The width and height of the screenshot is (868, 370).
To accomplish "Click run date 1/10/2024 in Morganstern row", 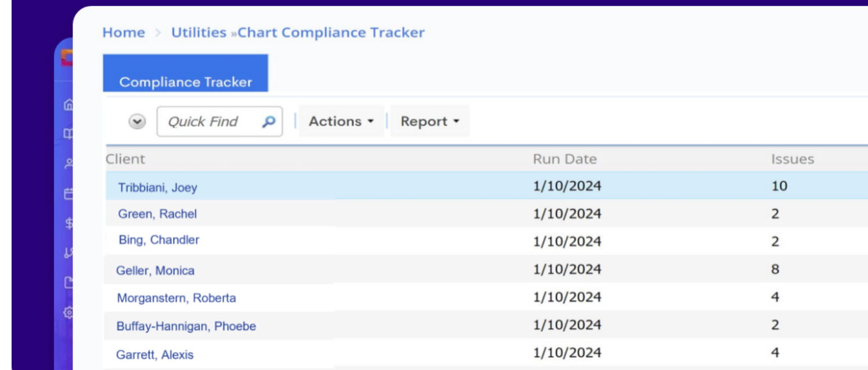I will click(567, 297).
